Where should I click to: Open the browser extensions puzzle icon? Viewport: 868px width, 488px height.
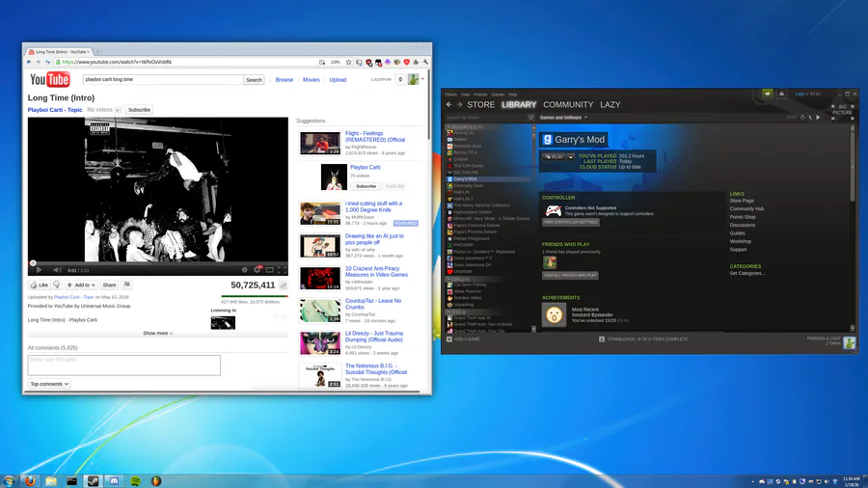click(416, 62)
